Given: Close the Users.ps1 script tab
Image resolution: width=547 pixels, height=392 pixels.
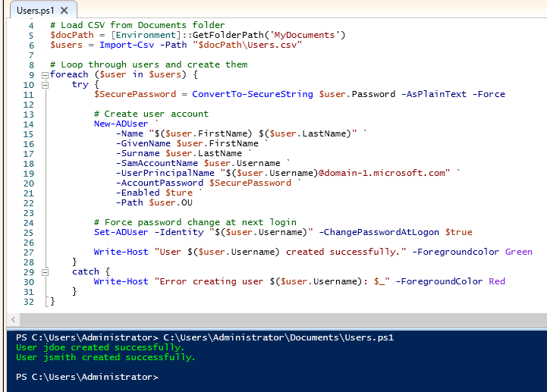Looking at the screenshot, I should click(64, 11).
